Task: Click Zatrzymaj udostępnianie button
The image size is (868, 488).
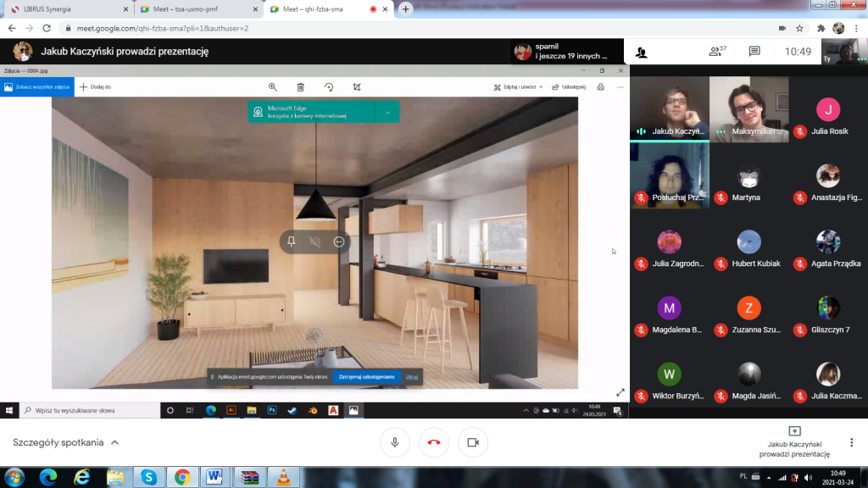Action: (366, 376)
